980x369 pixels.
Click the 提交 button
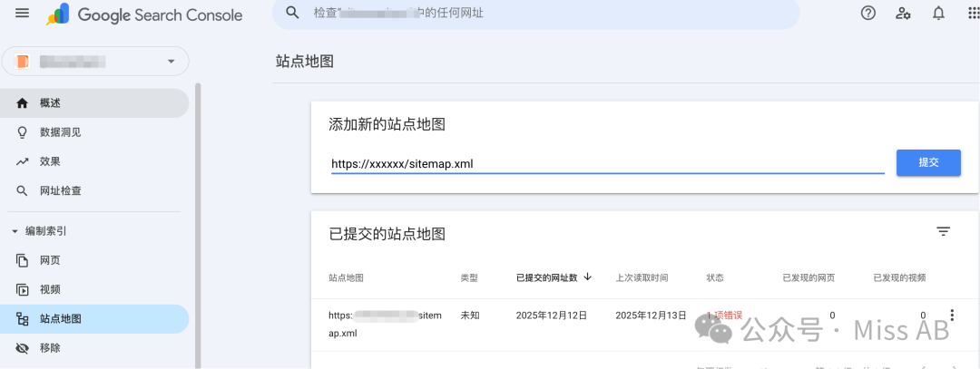point(927,162)
